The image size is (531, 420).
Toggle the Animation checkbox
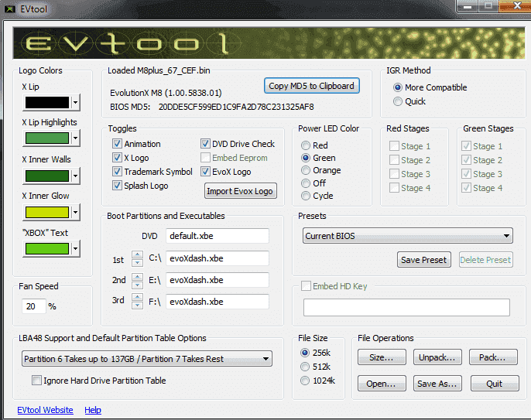[x=117, y=144]
